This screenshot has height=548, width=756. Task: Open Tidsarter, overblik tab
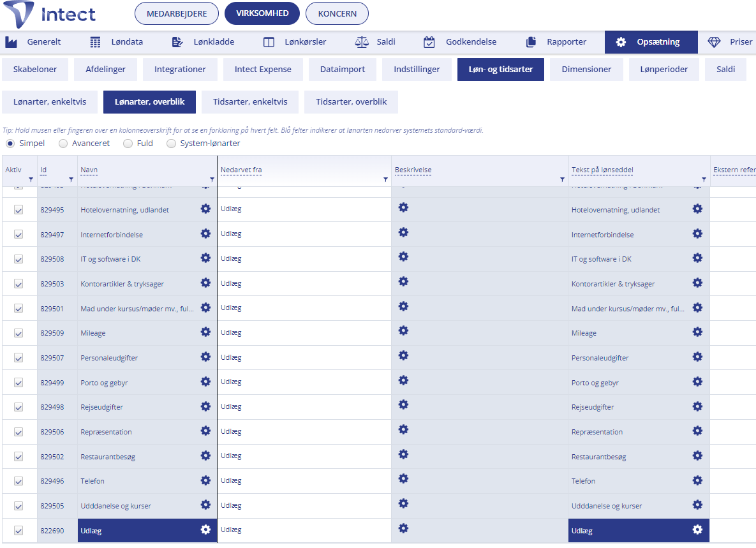click(351, 102)
